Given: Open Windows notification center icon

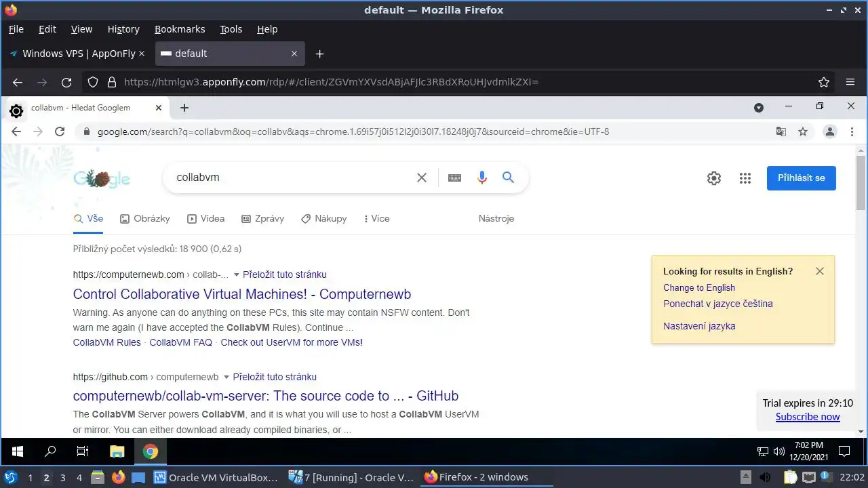Looking at the screenshot, I should pyautogui.click(x=844, y=451).
